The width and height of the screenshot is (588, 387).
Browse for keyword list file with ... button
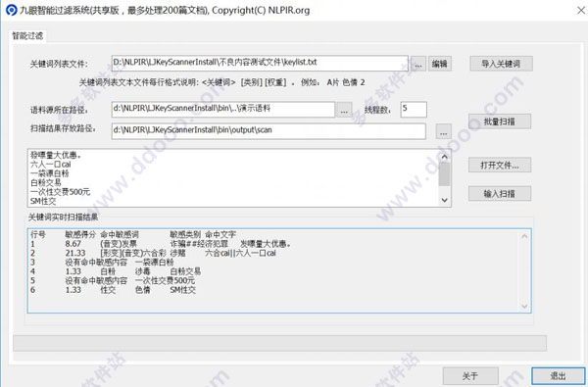coord(417,64)
